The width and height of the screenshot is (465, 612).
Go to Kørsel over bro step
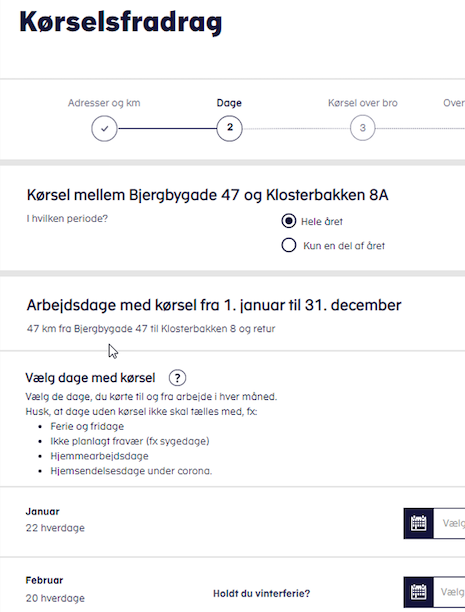pyautogui.click(x=363, y=103)
